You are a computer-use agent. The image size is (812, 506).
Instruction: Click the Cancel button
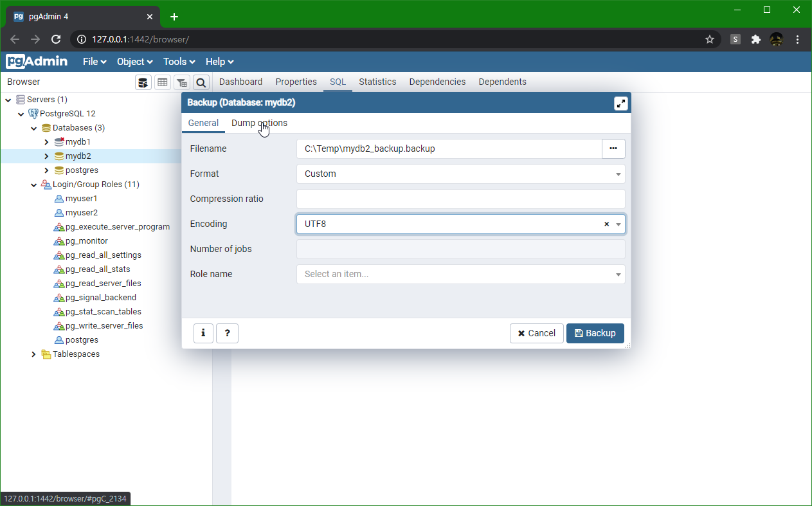(536, 333)
